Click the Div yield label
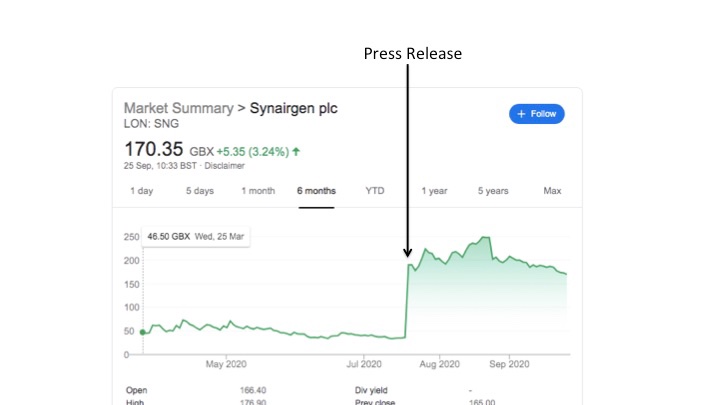This screenshot has width=720, height=405. [x=371, y=390]
